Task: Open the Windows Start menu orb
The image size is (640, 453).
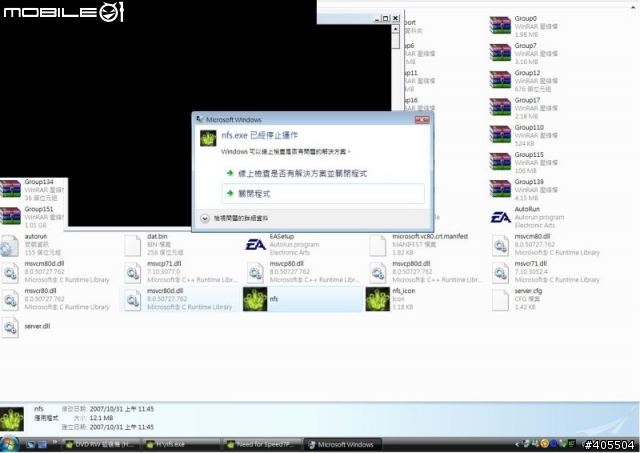Action: point(9,444)
